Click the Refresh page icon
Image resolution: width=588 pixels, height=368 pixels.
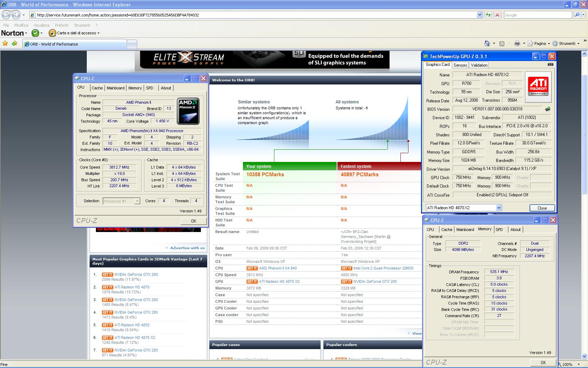(x=488, y=15)
